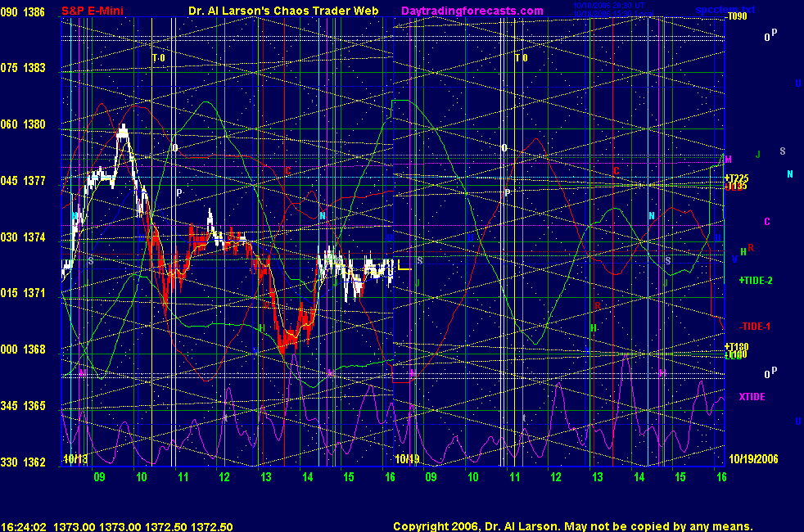Click the '000 1368' price axis label

click(x=23, y=349)
